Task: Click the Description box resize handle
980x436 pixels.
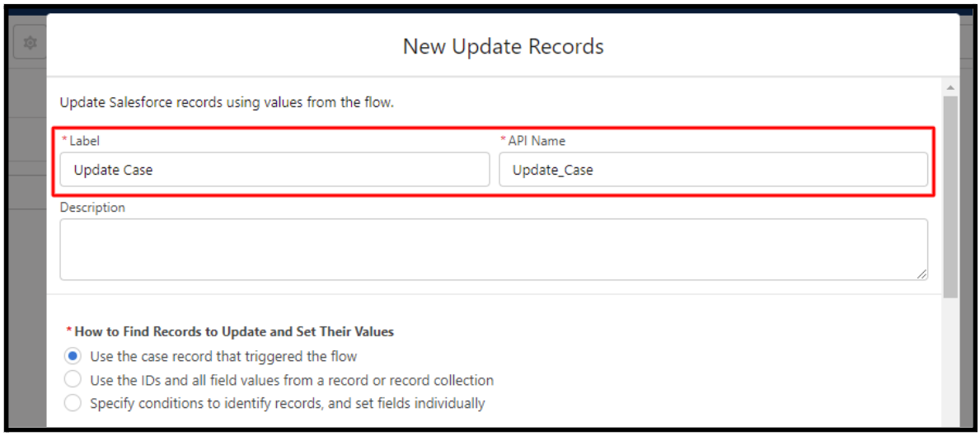Action: click(x=921, y=274)
